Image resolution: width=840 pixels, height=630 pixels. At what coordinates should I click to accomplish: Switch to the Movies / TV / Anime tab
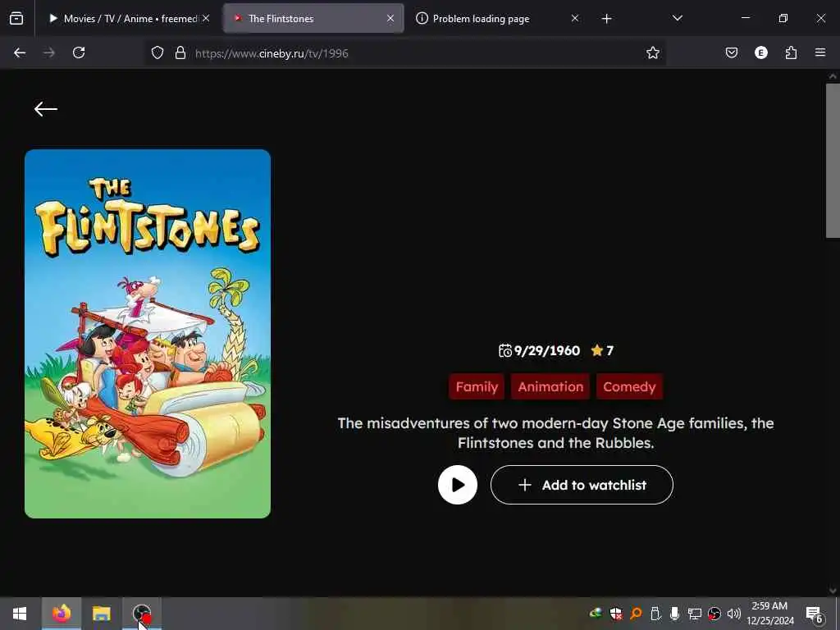point(123,18)
